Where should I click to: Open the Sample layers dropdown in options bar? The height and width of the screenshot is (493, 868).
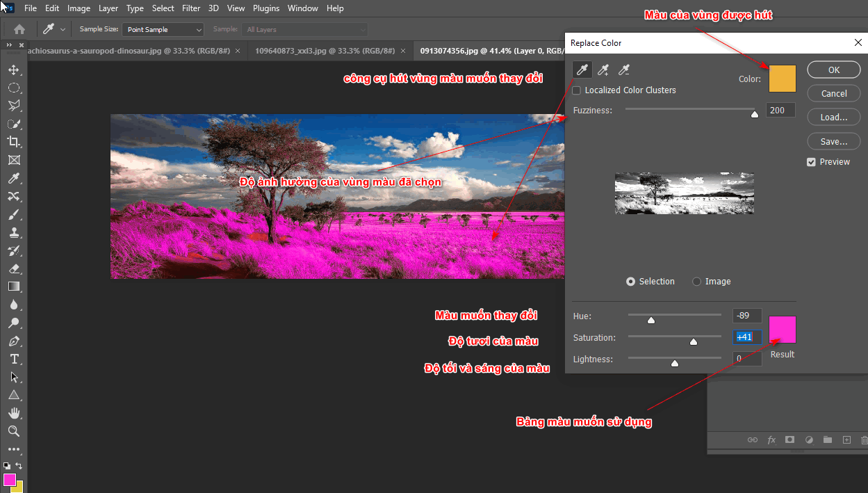[x=302, y=29]
